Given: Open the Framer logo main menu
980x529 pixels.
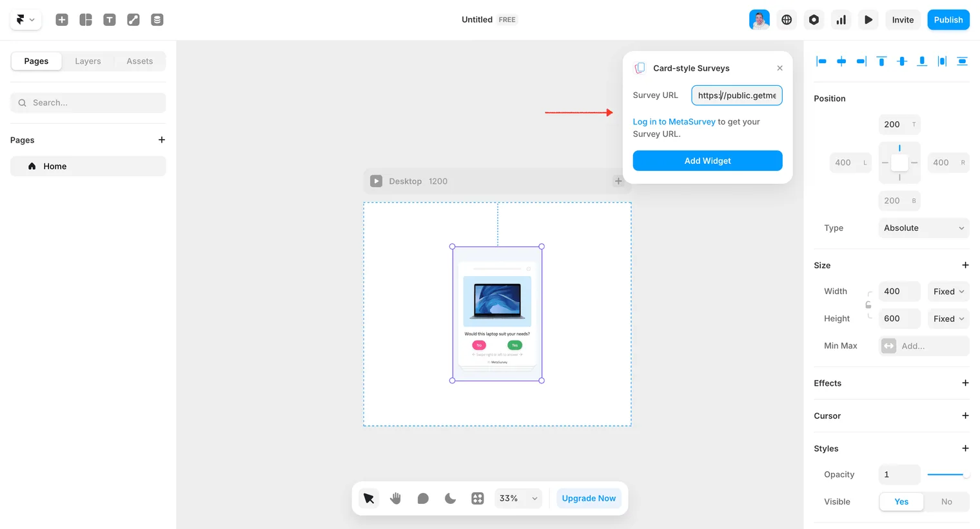Looking at the screenshot, I should (x=26, y=20).
